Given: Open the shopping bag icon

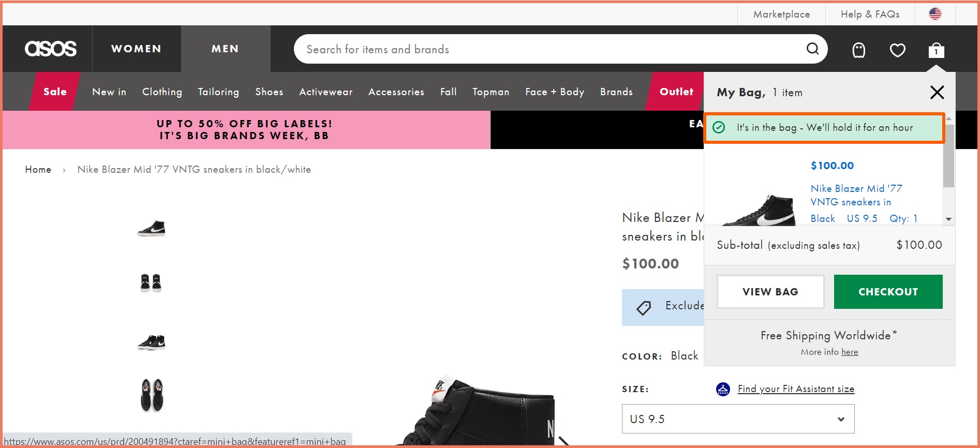Looking at the screenshot, I should [936, 50].
